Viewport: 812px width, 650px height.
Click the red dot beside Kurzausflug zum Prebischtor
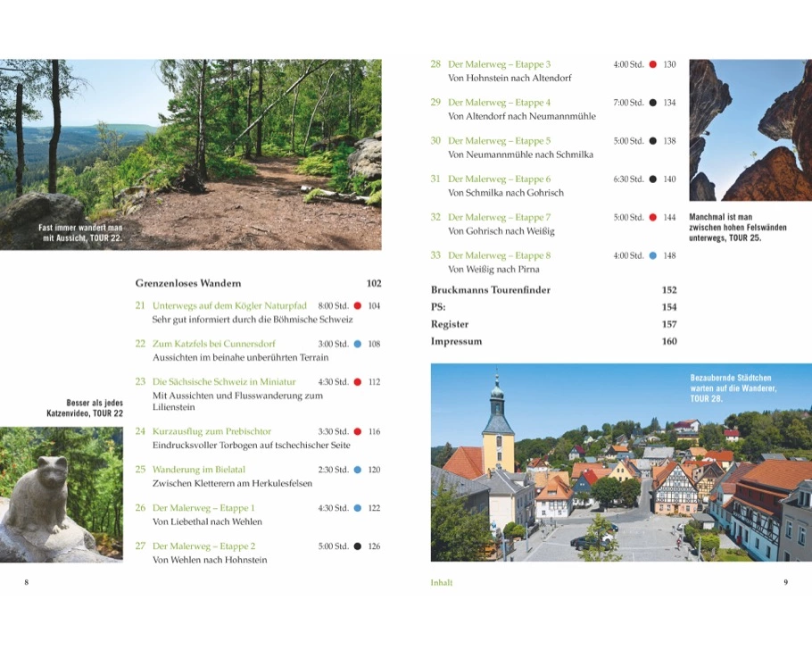pyautogui.click(x=358, y=431)
